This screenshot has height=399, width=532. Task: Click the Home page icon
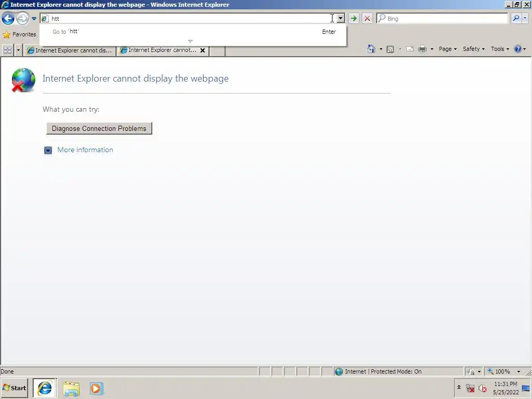pyautogui.click(x=371, y=49)
